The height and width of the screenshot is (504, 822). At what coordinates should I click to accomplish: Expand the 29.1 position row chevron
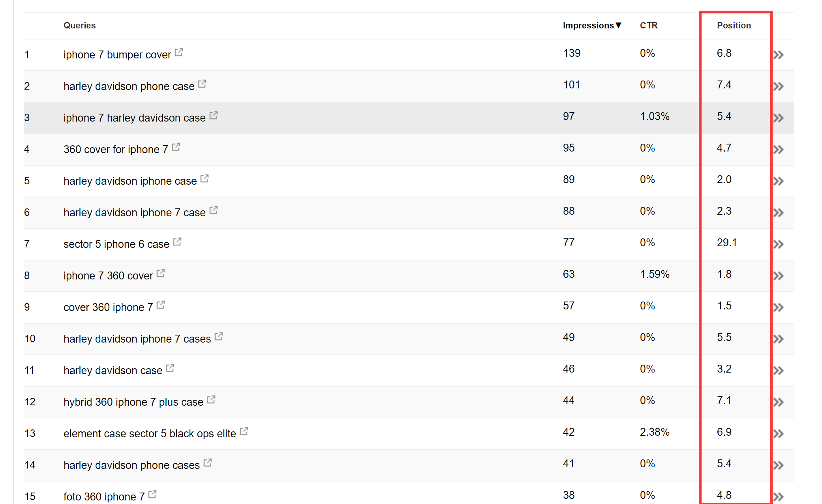(778, 244)
